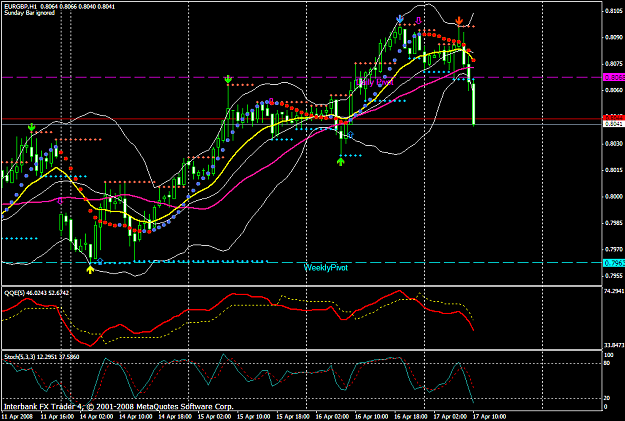The width and height of the screenshot is (625, 421).
Task: Click '16 Apr 02:00' on the time axis
Action: pyautogui.click(x=332, y=416)
